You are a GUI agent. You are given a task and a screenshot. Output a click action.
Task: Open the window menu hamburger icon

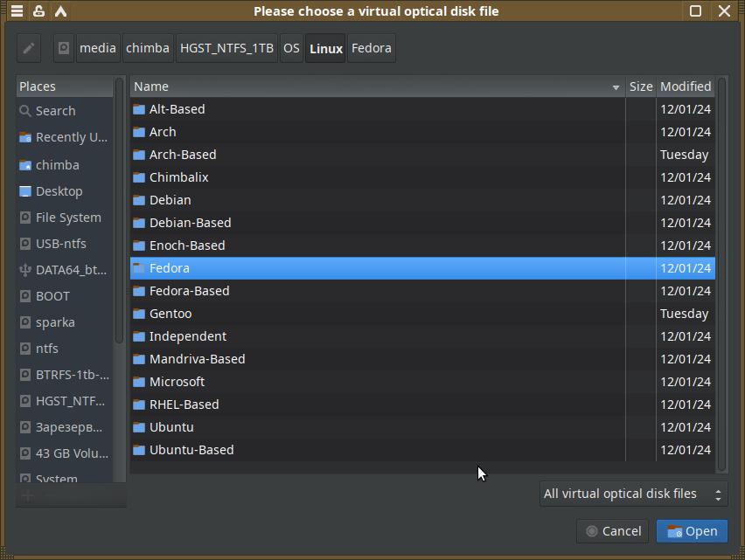point(17,11)
